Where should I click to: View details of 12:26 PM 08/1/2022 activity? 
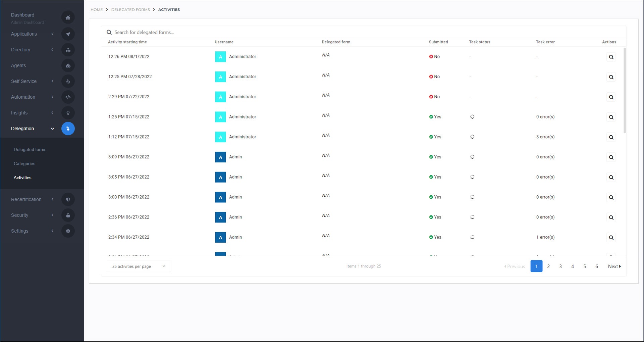(611, 57)
